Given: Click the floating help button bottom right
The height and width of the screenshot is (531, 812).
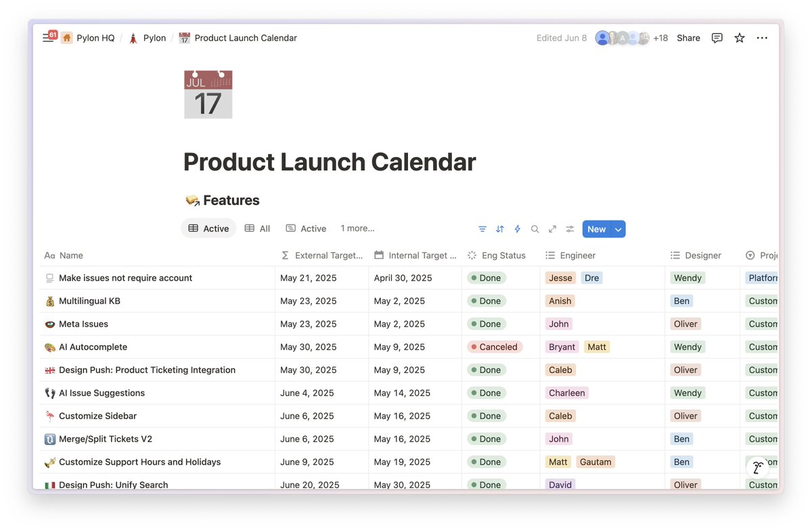Looking at the screenshot, I should coord(758,467).
